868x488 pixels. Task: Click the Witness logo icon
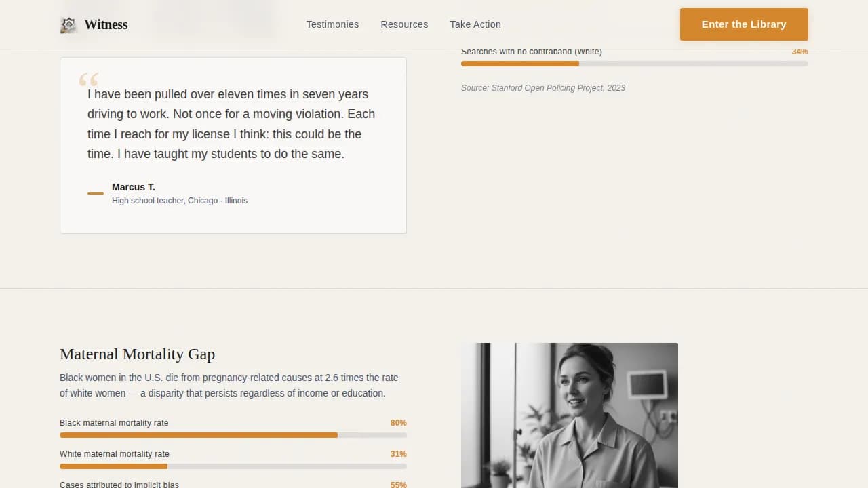click(x=68, y=24)
